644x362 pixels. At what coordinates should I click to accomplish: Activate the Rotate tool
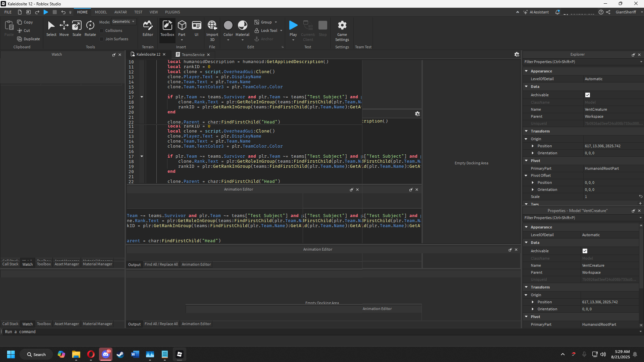point(90,29)
